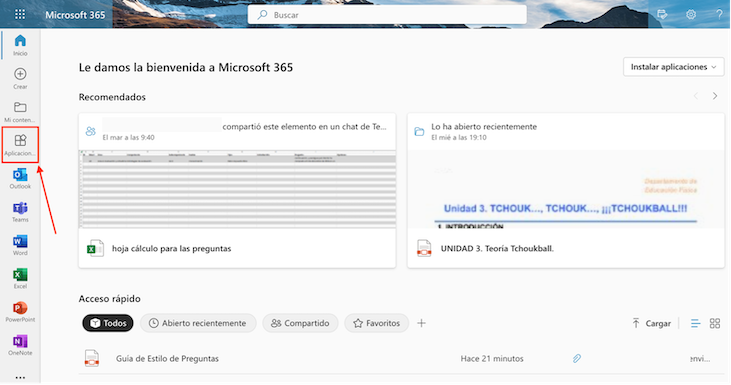This screenshot has width=731, height=385.
Task: Select the Compartido filter
Action: 300,323
